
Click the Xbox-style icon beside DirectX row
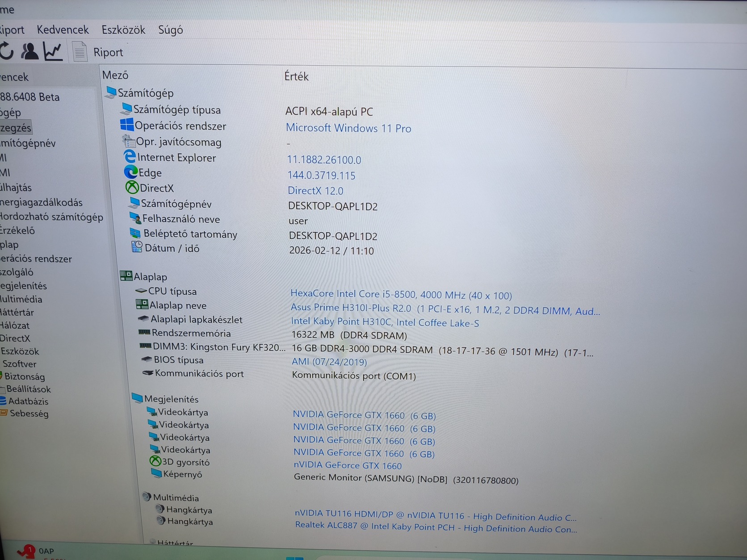click(x=132, y=188)
